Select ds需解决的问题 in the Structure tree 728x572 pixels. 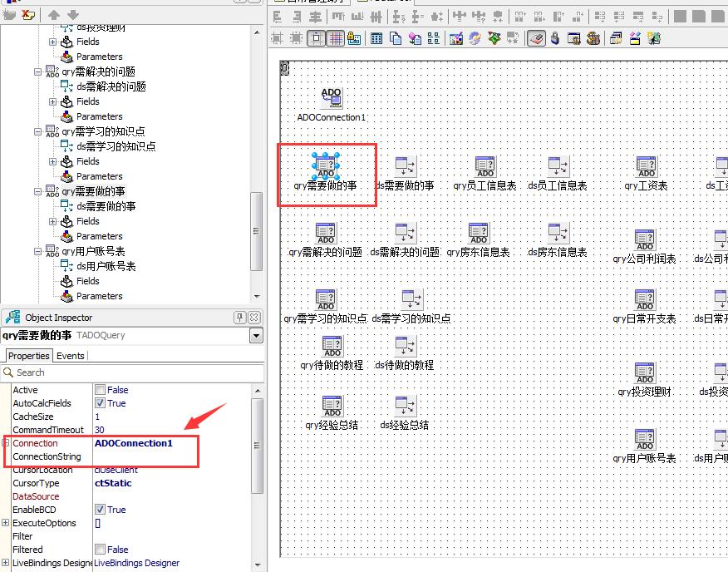(111, 86)
